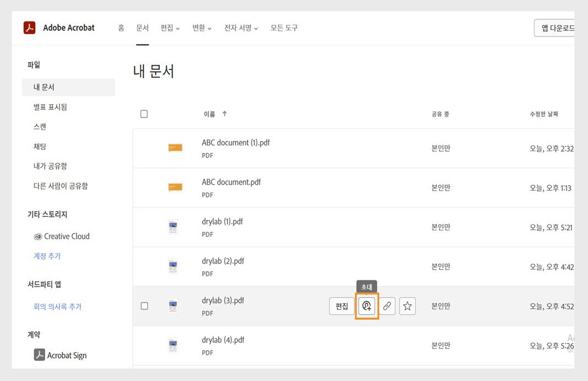Select Creative Cloud storage icon in sidebar
588x381 pixels.
(38, 236)
